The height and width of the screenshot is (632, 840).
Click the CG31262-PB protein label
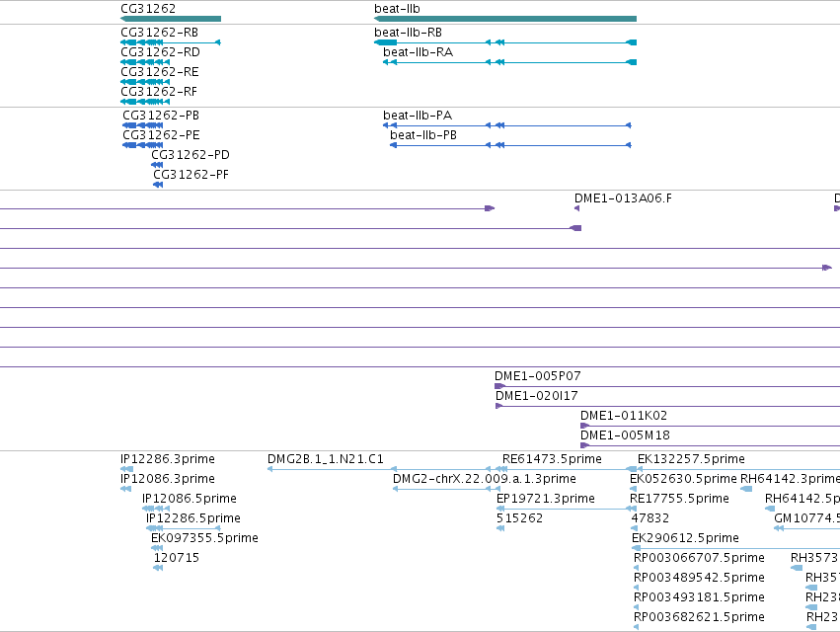pos(161,116)
